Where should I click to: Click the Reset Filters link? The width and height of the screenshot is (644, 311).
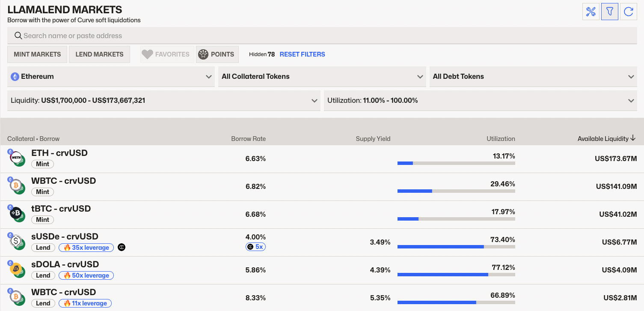302,54
